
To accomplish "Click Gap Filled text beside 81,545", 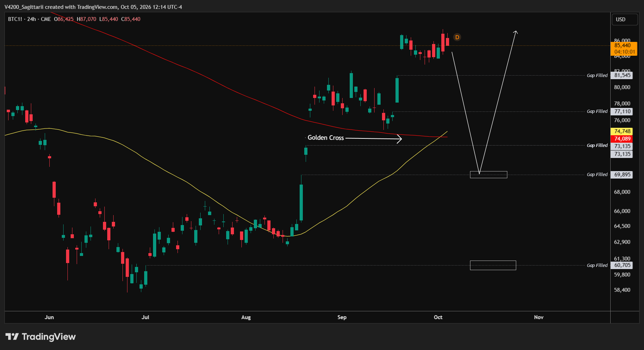I will pos(597,75).
